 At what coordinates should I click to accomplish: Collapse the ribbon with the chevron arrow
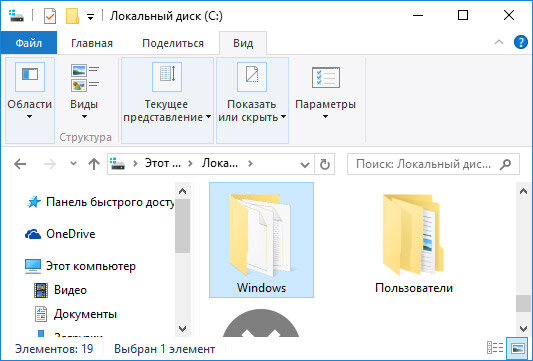(x=499, y=42)
